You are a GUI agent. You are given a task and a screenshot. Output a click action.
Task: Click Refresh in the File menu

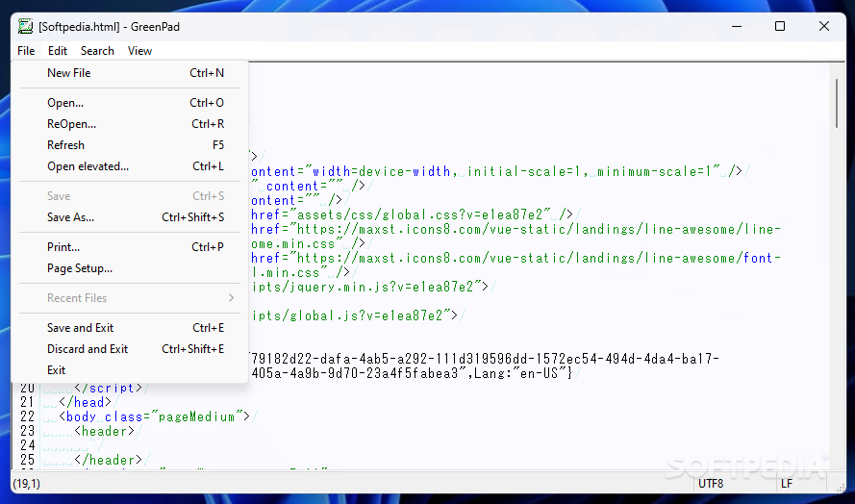tap(130, 145)
